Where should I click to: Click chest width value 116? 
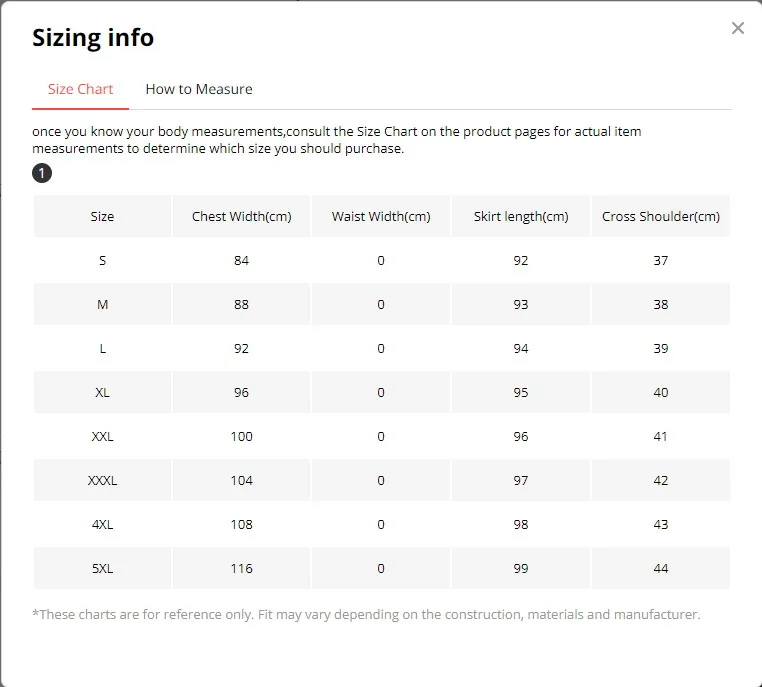point(241,568)
